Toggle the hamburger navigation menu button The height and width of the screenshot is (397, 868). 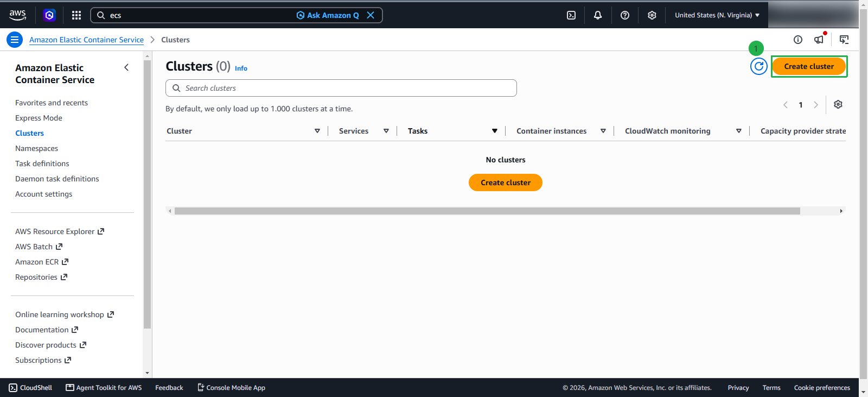pyautogui.click(x=15, y=40)
